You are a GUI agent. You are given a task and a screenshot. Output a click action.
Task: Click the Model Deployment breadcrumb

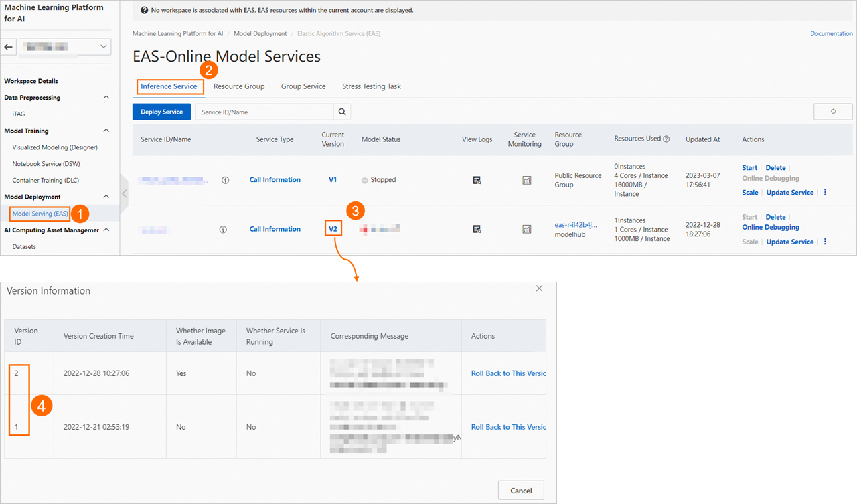click(260, 33)
